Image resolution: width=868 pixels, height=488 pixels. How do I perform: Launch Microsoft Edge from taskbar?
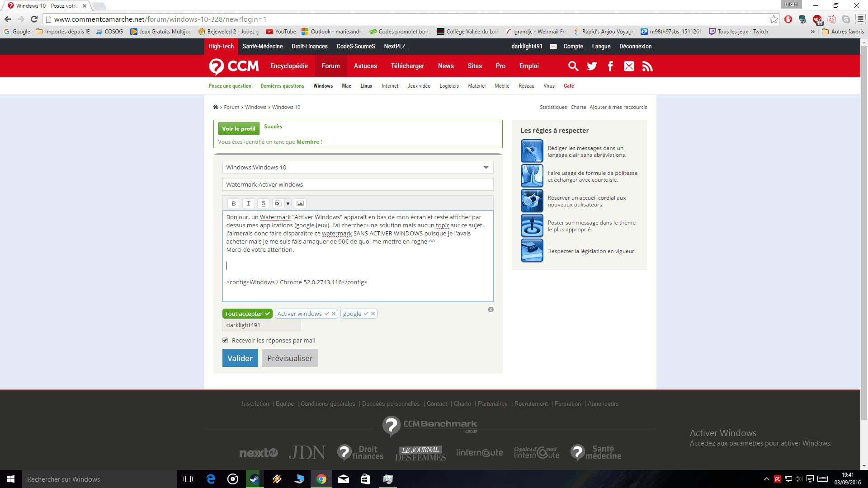(x=211, y=479)
